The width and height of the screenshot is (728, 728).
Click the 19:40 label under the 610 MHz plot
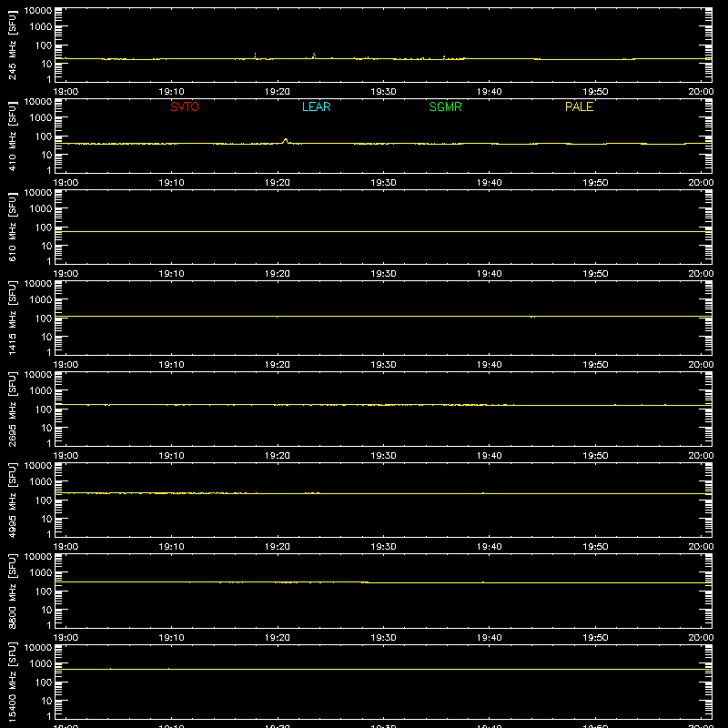pyautogui.click(x=489, y=274)
